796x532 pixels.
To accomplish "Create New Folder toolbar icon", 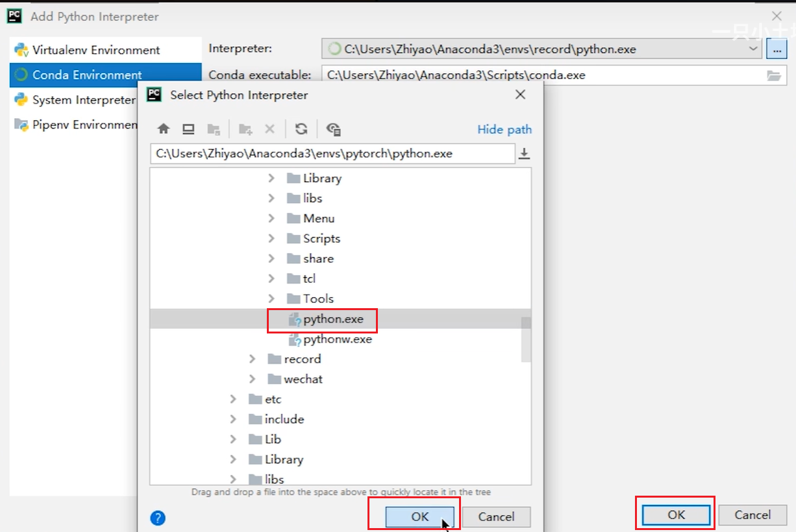I will (x=245, y=129).
